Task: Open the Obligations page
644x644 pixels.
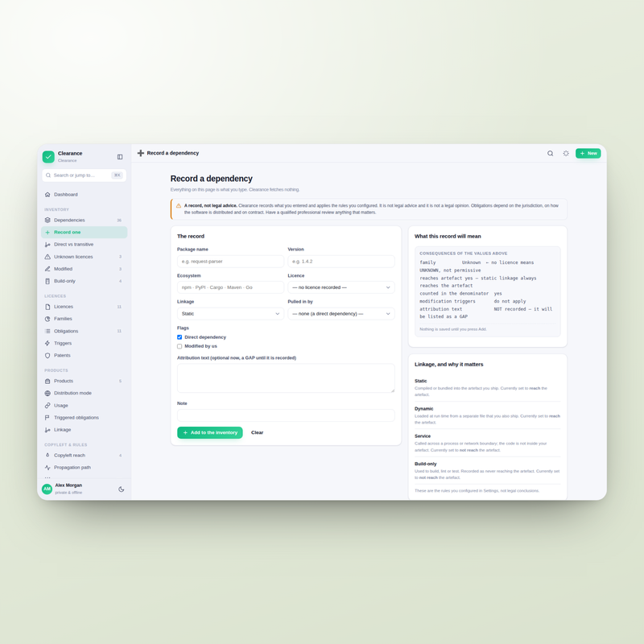Action: pyautogui.click(x=85, y=331)
